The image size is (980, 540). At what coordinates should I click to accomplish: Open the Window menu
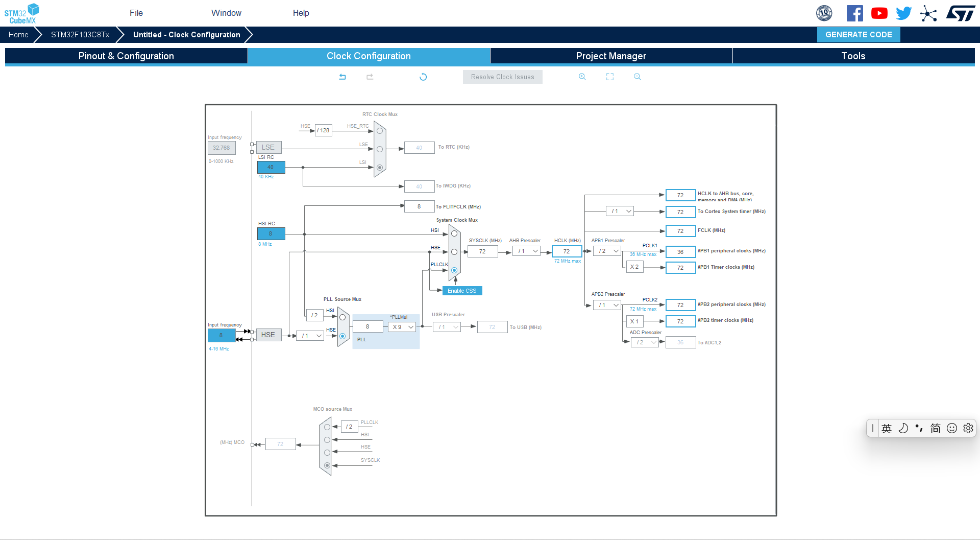coord(226,13)
